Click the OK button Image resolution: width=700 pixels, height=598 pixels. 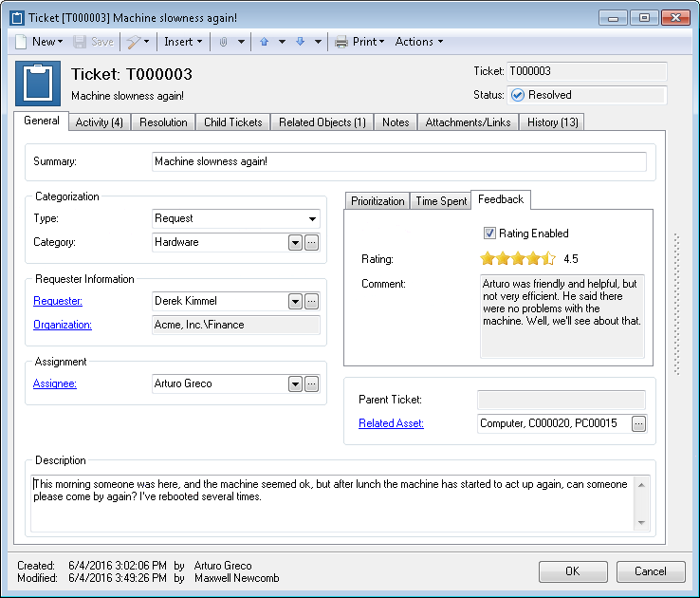click(573, 571)
